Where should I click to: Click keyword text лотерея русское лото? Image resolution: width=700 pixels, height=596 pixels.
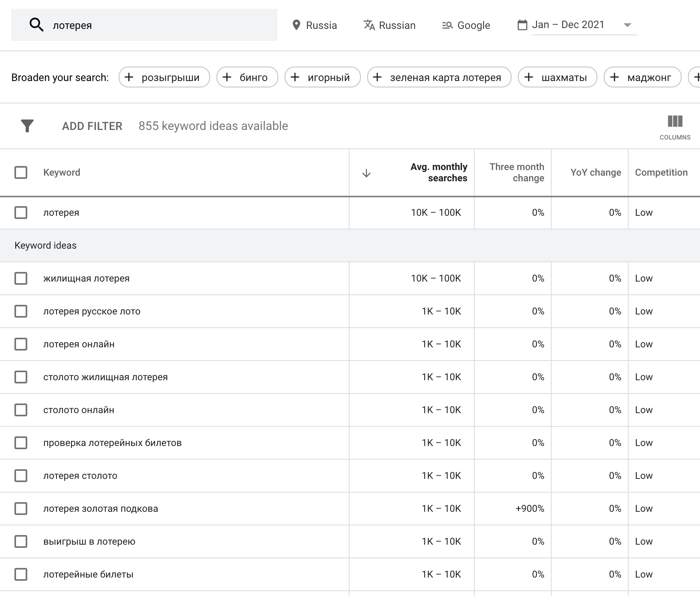[x=92, y=311]
